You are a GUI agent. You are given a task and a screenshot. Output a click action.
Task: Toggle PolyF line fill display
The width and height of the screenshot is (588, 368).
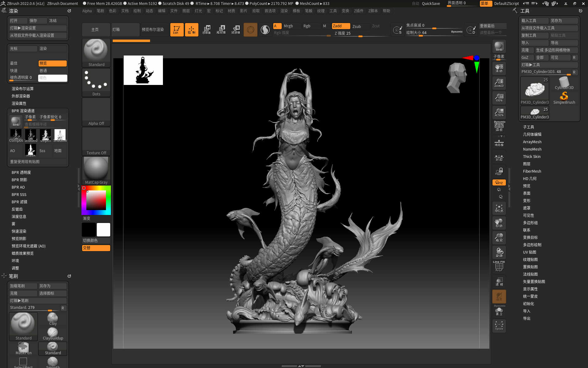[499, 266]
